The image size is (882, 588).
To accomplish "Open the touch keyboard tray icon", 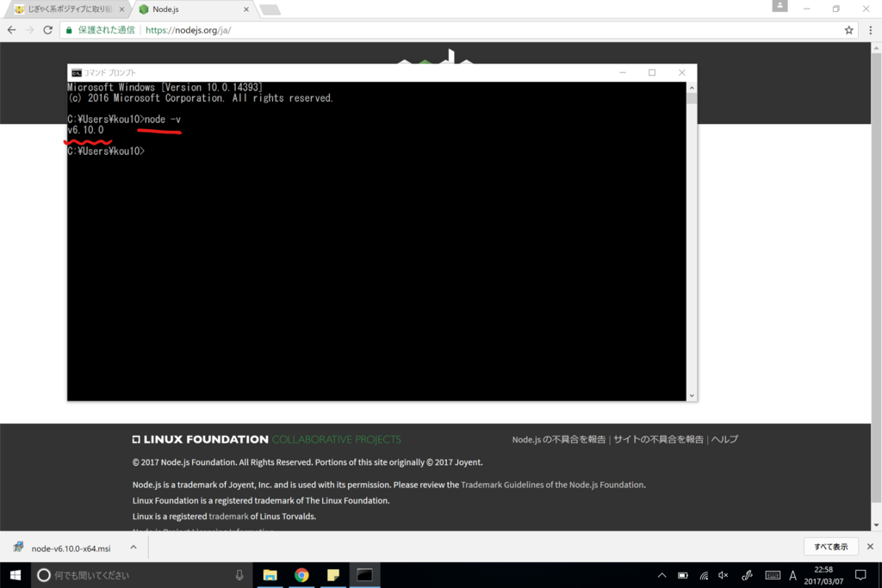I will coord(773,575).
